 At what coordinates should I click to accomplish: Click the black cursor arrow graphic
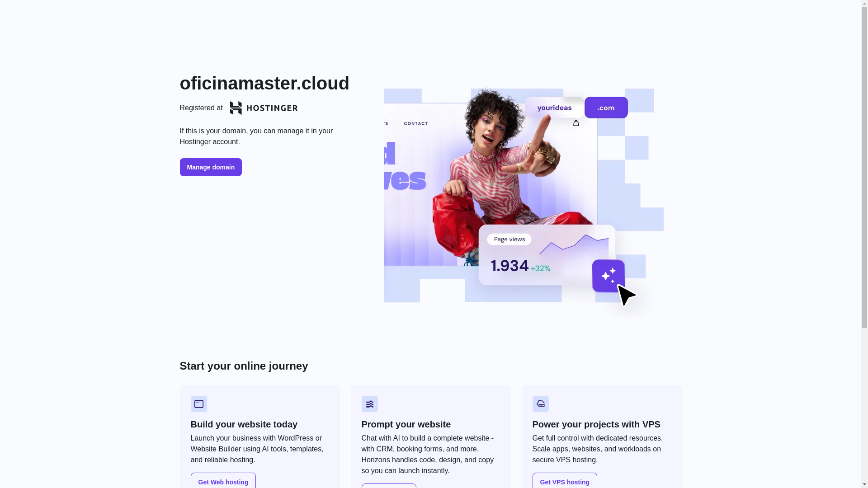[626, 295]
